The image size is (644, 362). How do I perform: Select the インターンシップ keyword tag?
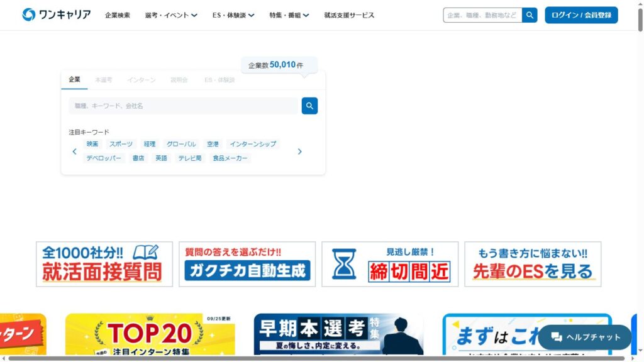pos(252,144)
